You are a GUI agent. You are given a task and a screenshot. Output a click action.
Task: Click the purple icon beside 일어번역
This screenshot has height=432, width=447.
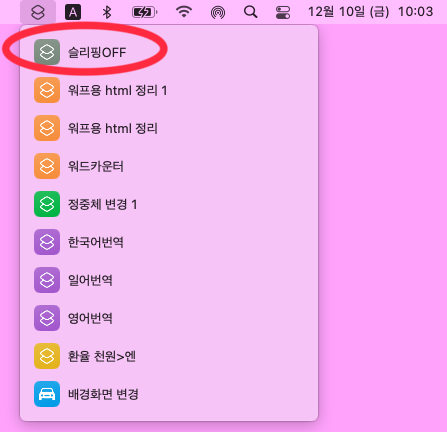click(47, 280)
